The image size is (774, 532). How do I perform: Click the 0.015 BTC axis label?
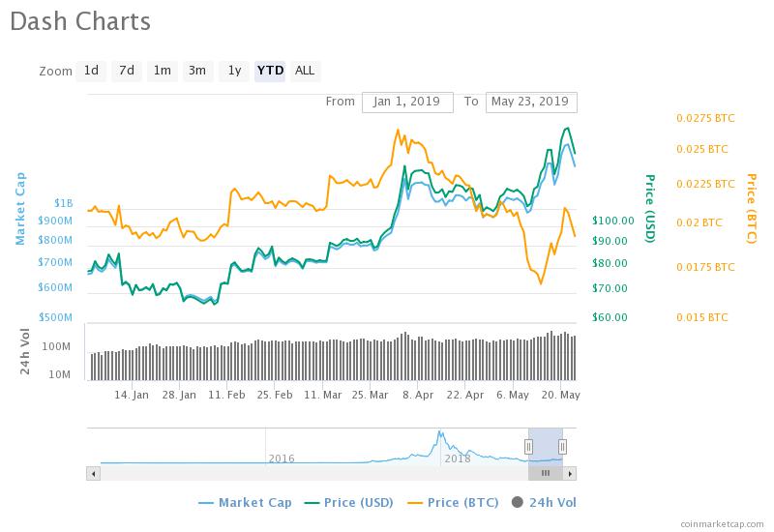[x=702, y=317]
